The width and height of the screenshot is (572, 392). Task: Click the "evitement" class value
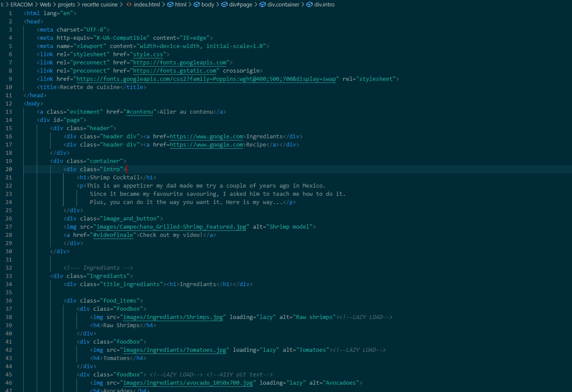(x=85, y=112)
